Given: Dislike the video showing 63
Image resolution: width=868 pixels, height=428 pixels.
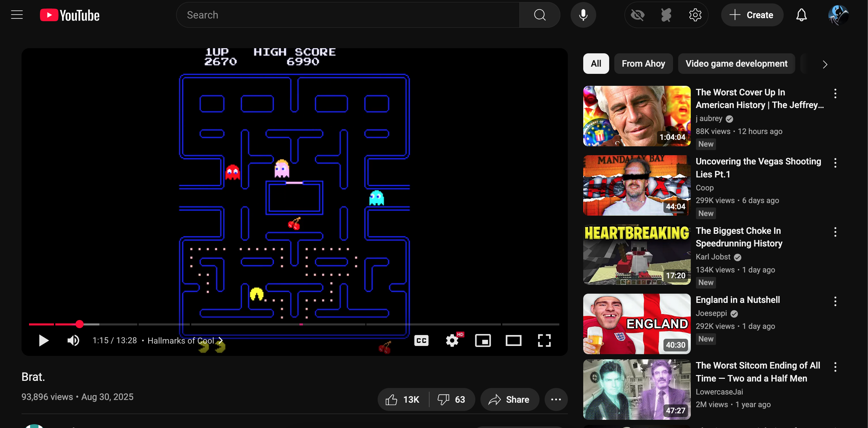Looking at the screenshot, I should click(x=451, y=399).
